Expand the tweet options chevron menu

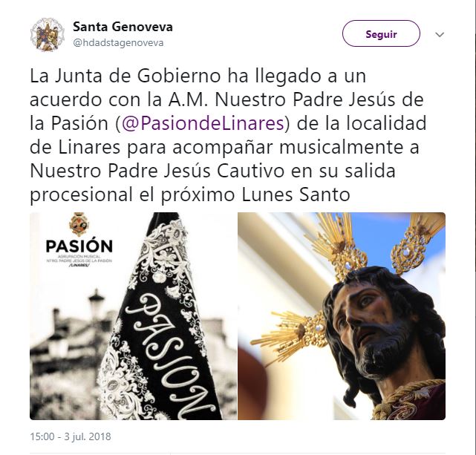click(440, 35)
